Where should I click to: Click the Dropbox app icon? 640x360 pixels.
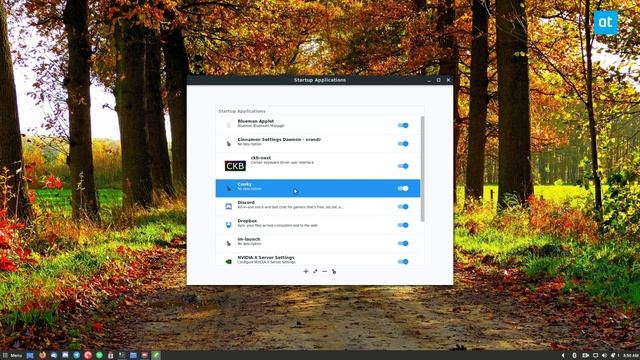click(x=229, y=225)
